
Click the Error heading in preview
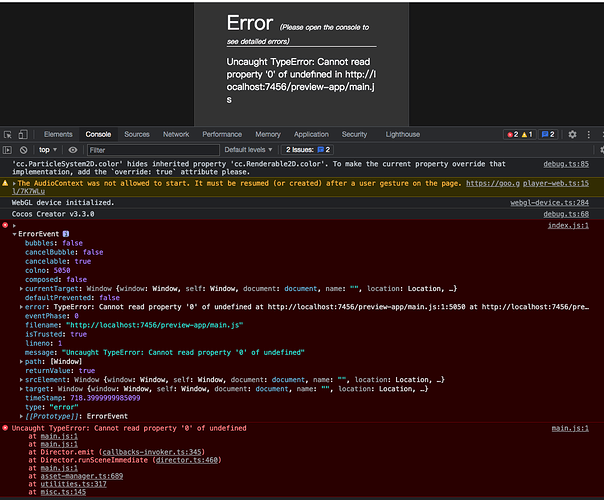click(x=250, y=23)
